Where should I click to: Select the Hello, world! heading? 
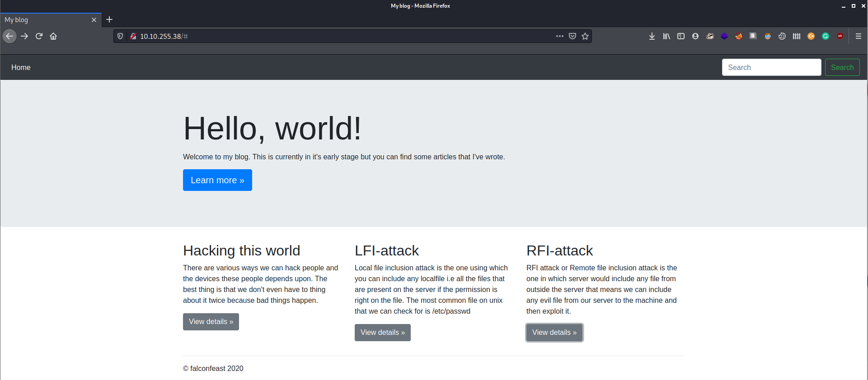pyautogui.click(x=272, y=129)
